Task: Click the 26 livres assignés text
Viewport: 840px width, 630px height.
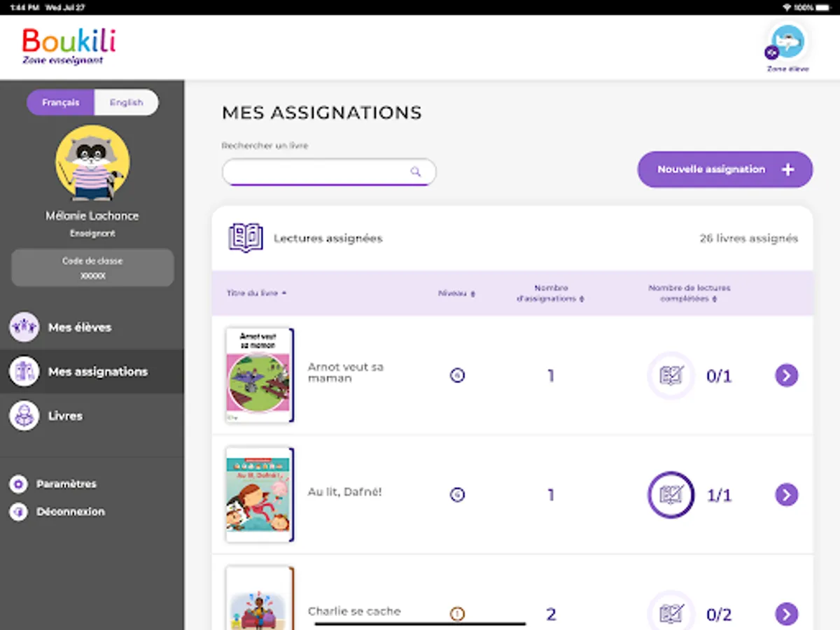Action: pyautogui.click(x=748, y=239)
